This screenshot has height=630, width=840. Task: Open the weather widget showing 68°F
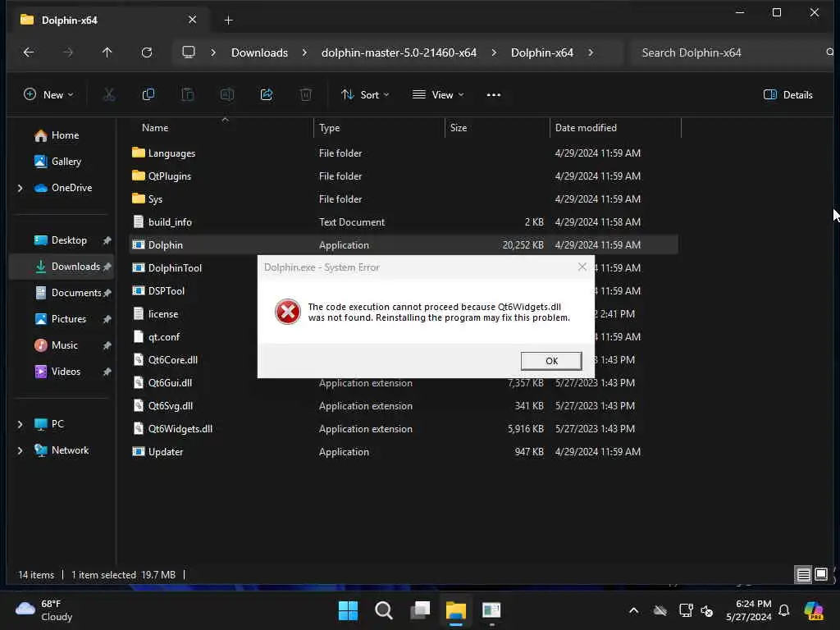pos(44,610)
